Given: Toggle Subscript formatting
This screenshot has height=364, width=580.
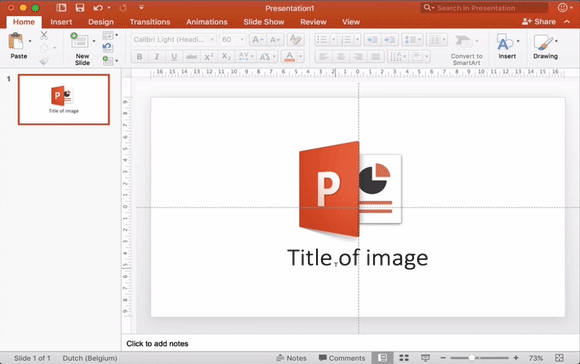Looking at the screenshot, I should pos(226,57).
